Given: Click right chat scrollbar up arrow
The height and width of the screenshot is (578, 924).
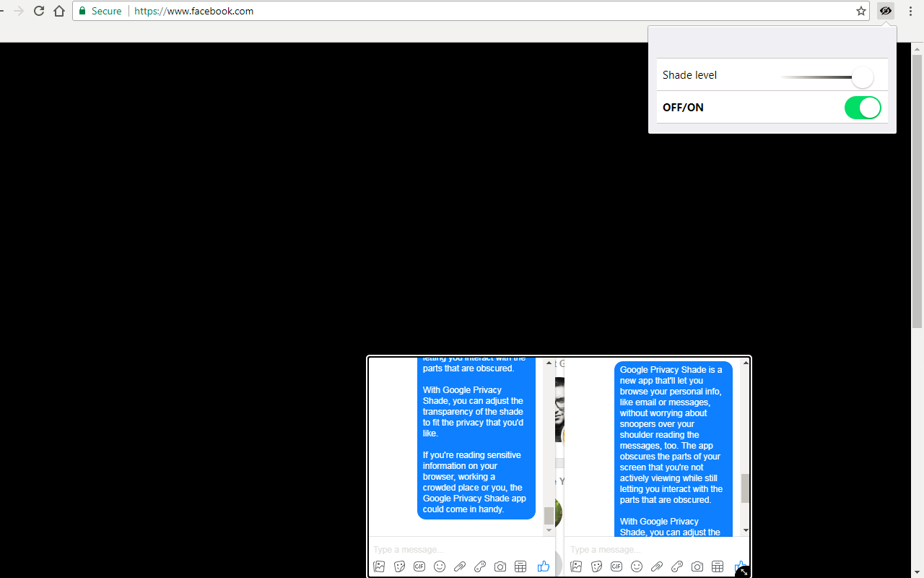Looking at the screenshot, I should [x=746, y=363].
